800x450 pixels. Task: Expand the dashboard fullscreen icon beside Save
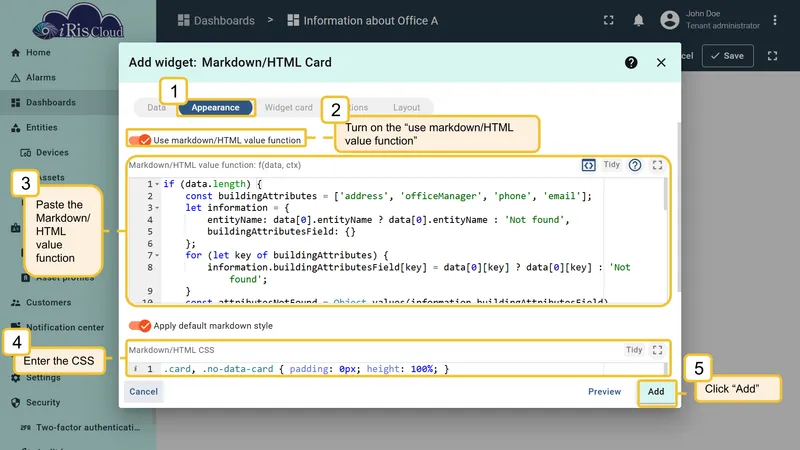coord(772,56)
